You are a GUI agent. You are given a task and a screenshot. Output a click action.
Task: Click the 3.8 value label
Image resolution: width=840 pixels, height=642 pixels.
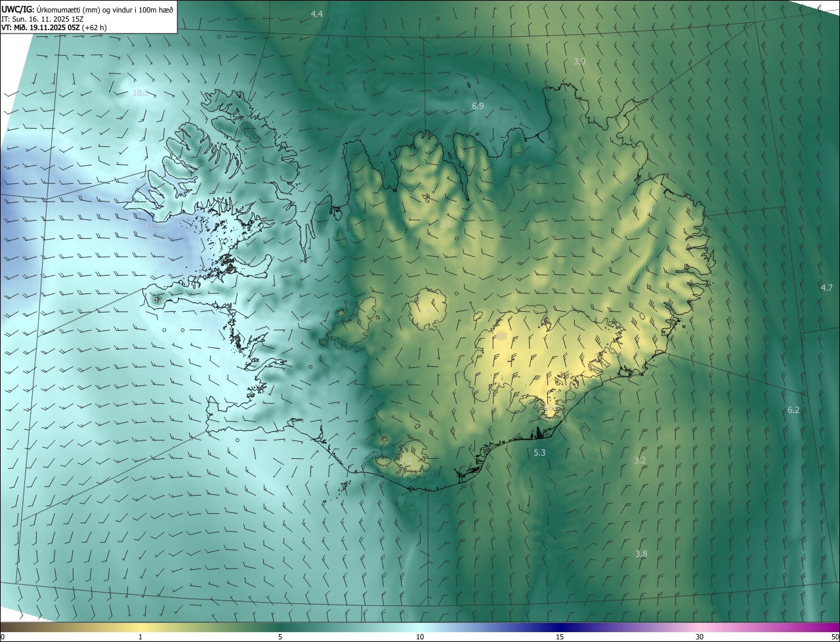641,553
